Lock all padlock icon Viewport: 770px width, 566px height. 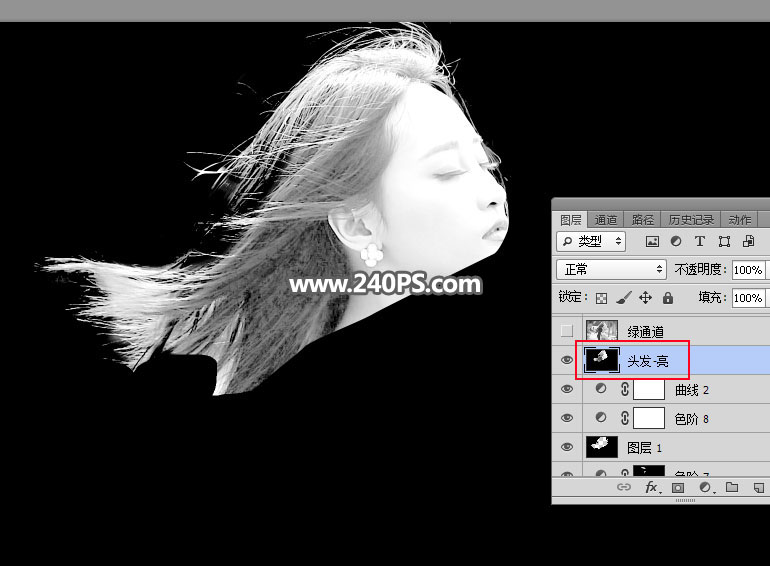(668, 297)
